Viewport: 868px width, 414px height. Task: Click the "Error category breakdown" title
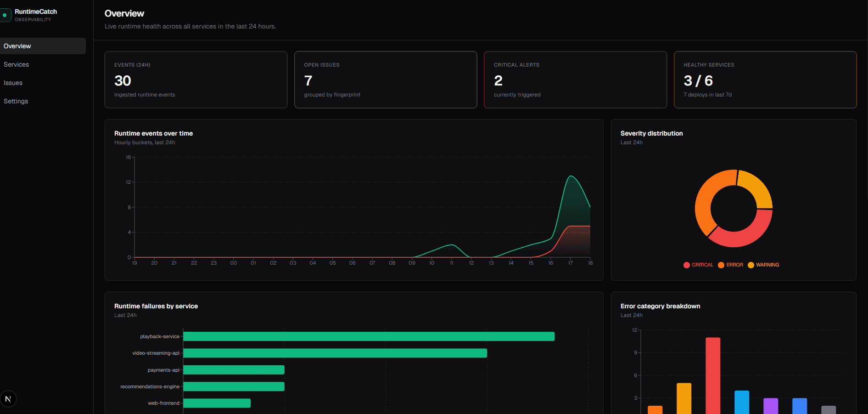click(660, 306)
